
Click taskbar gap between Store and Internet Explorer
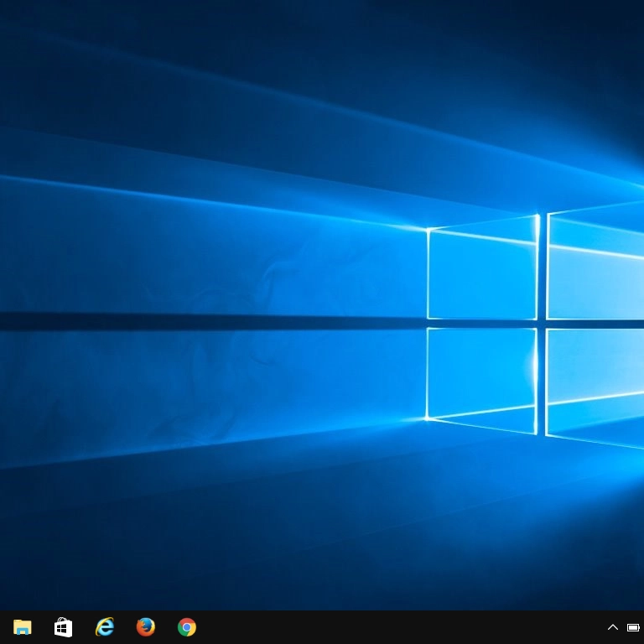tap(84, 627)
